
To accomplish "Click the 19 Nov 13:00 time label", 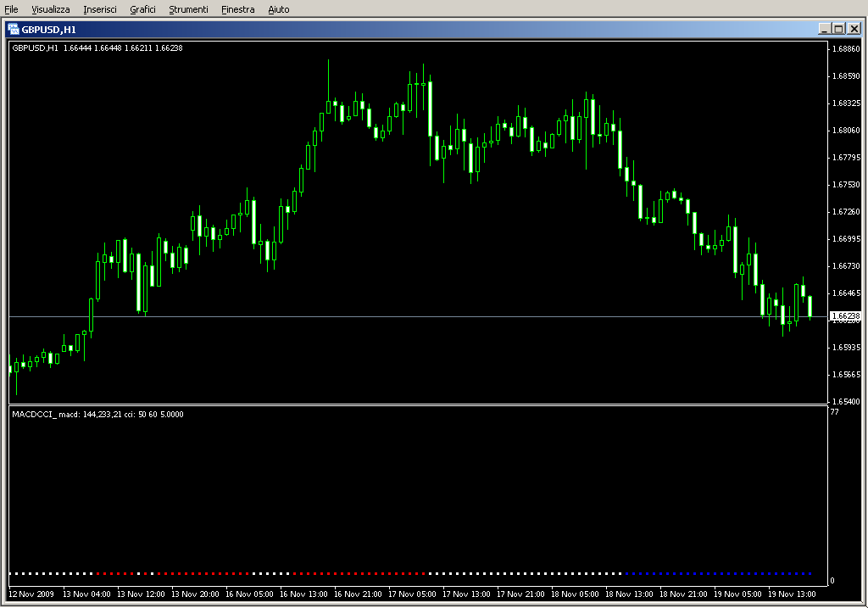I will pos(793,594).
